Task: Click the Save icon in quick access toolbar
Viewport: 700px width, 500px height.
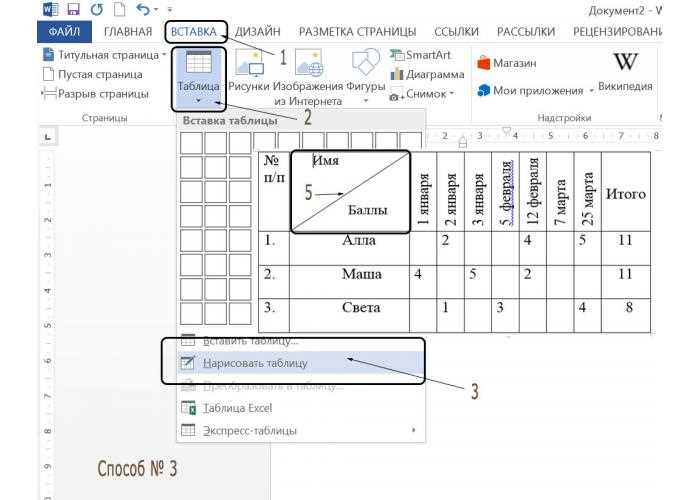Action: [x=73, y=9]
